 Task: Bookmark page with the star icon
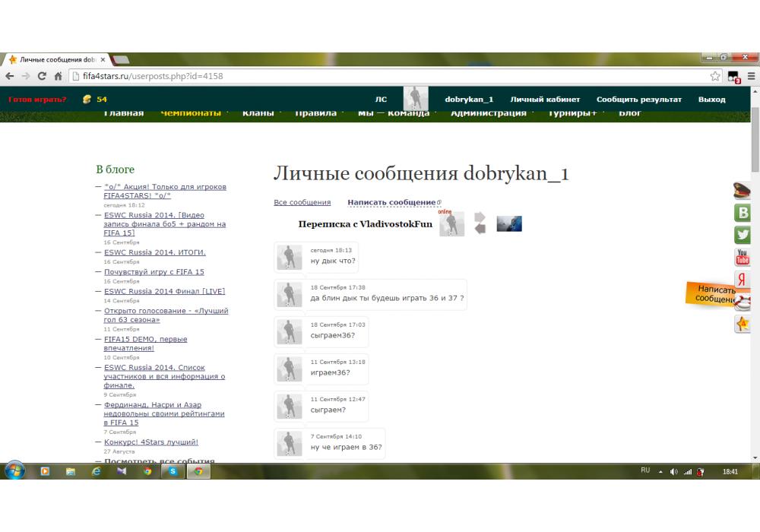click(715, 76)
